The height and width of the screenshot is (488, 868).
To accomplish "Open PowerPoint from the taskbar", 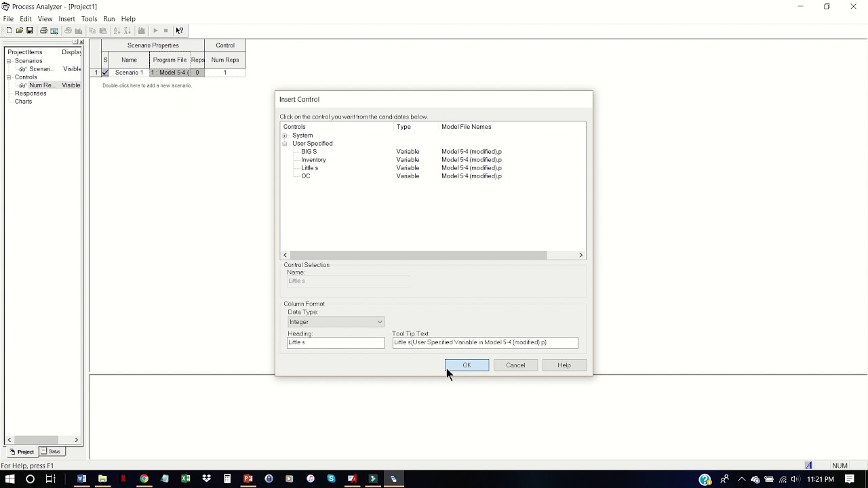I will click(248, 479).
